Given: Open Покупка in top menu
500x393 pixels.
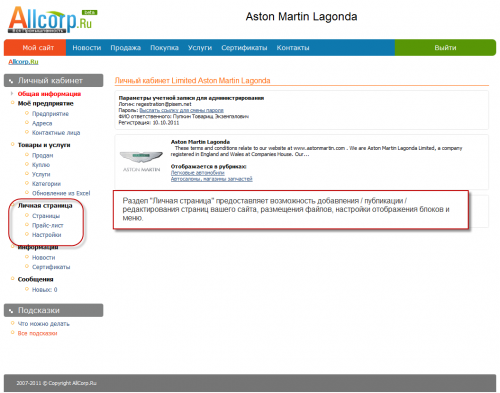Looking at the screenshot, I should [164, 48].
